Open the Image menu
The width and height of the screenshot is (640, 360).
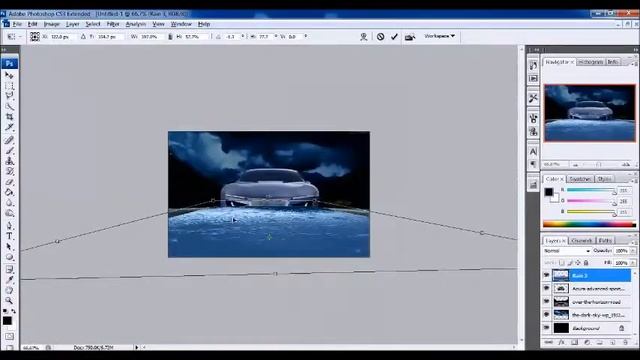pos(51,24)
